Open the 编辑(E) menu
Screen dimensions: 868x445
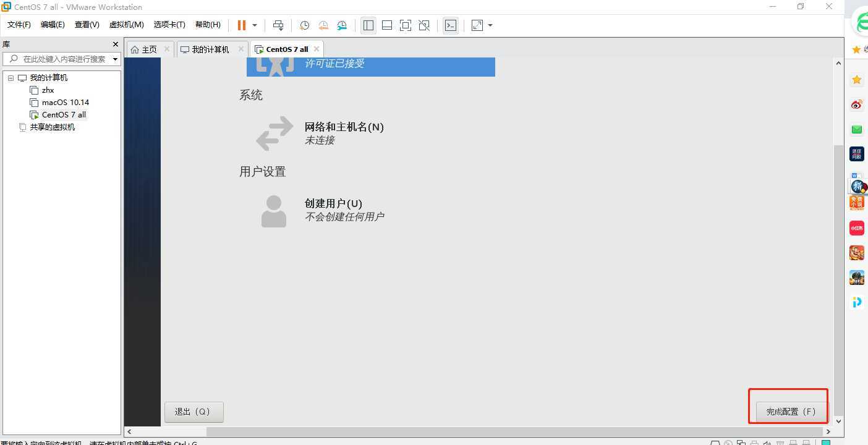pyautogui.click(x=53, y=25)
